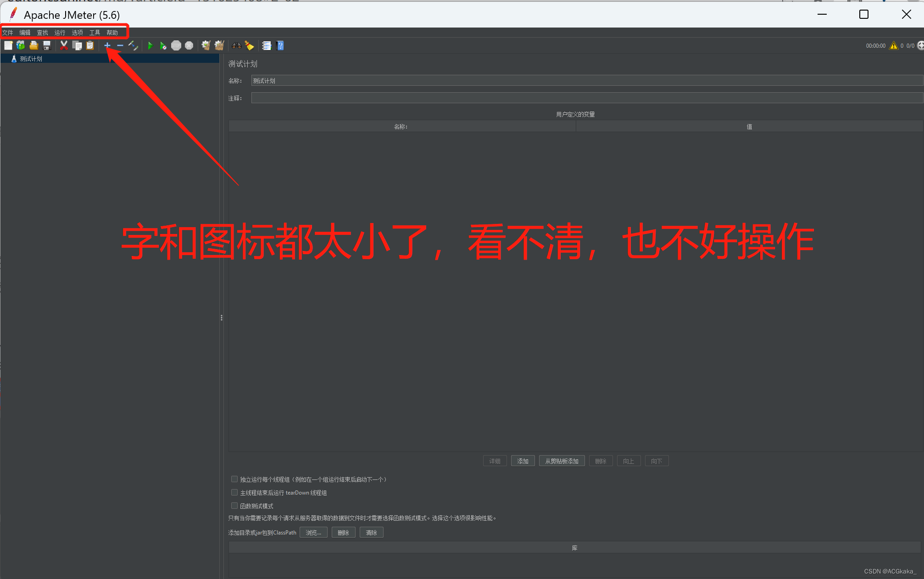The image size is (924, 579).
Task: Click the grey Stop sign icon
Action: click(176, 45)
